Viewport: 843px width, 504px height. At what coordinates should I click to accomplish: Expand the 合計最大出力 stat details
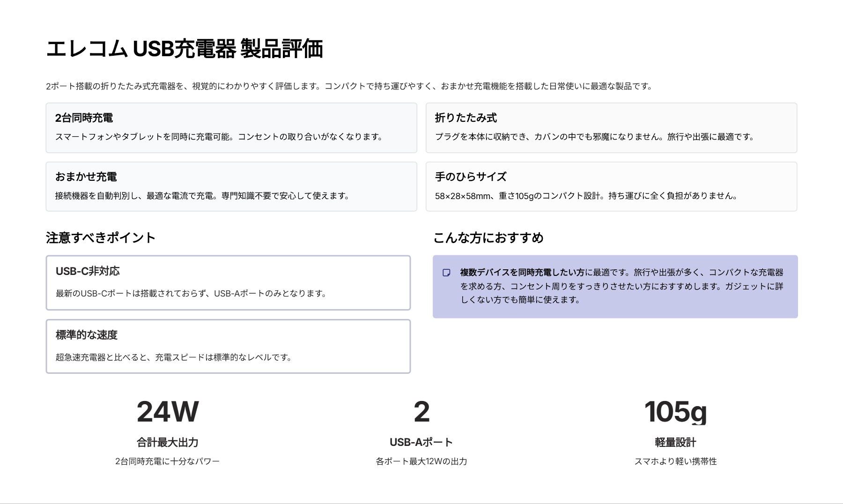click(167, 441)
